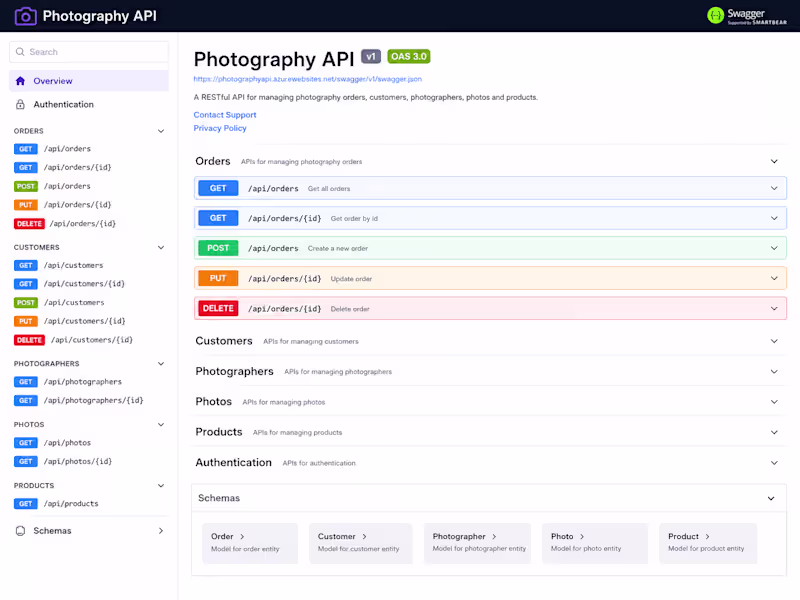Open sidebar GET /api/photos endpoint

(x=53, y=443)
